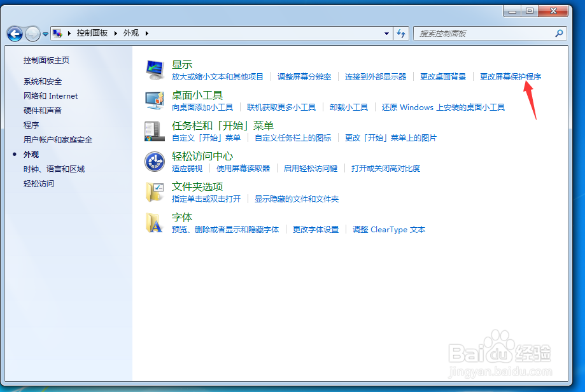Open 更改屏幕保护程序 link
Viewport: 585px width, 392px height.
(x=509, y=76)
